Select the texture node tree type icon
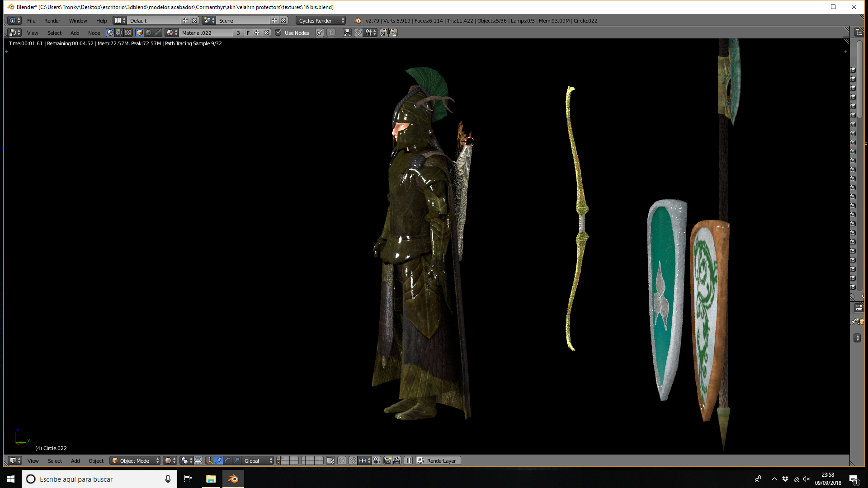Image resolution: width=868 pixels, height=488 pixels. click(x=128, y=33)
